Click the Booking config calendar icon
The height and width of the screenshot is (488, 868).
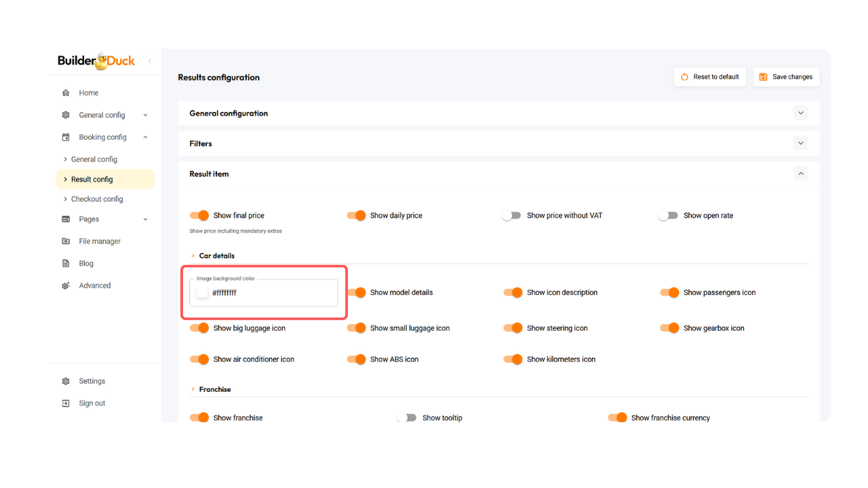tap(66, 137)
